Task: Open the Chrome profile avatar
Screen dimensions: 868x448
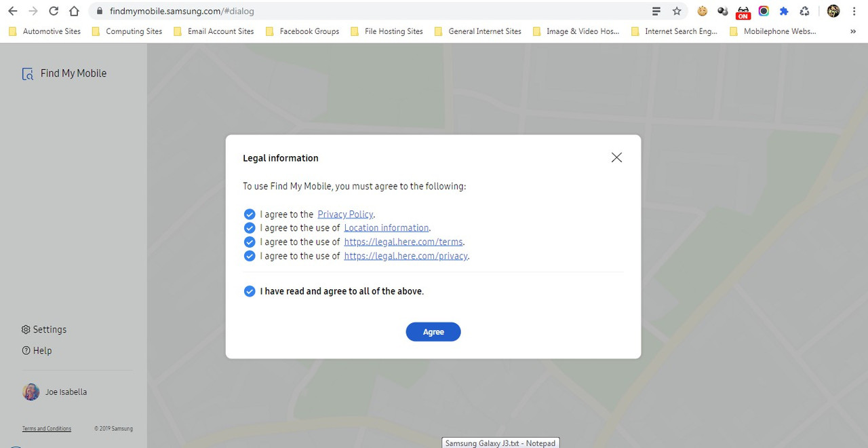Action: (x=833, y=11)
